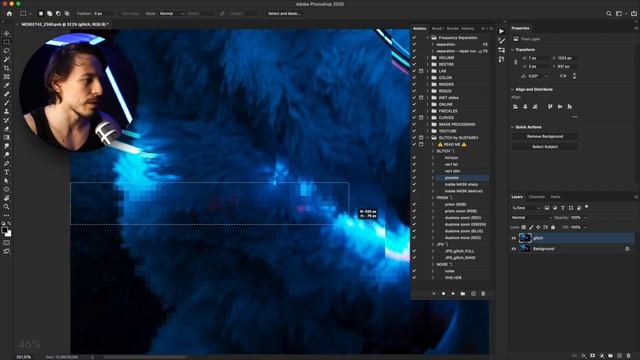Select the Dodge tool

(x=7, y=155)
